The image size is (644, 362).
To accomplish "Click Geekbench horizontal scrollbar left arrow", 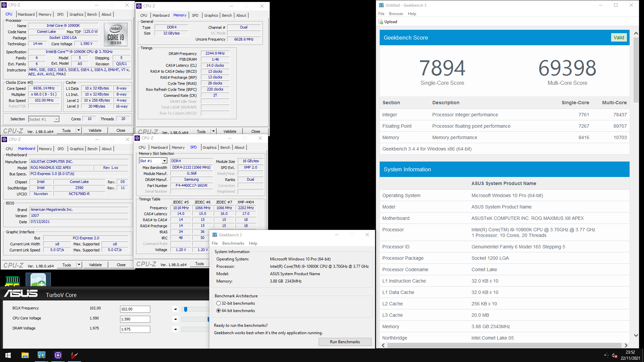I will 383,345.
